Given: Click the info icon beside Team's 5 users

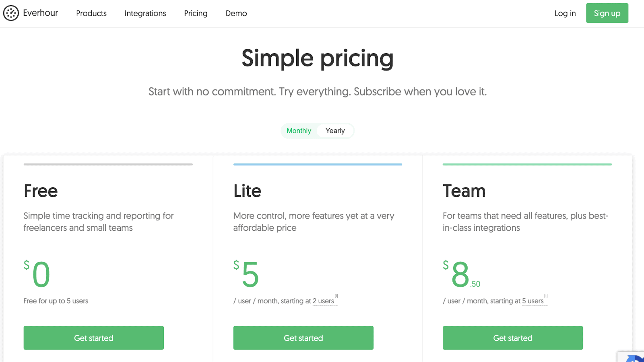Looking at the screenshot, I should (x=546, y=296).
